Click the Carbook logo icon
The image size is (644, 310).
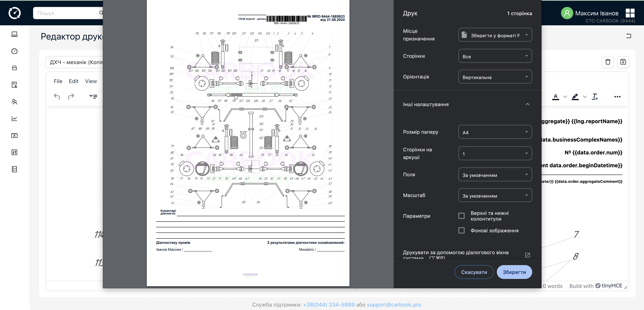[14, 13]
